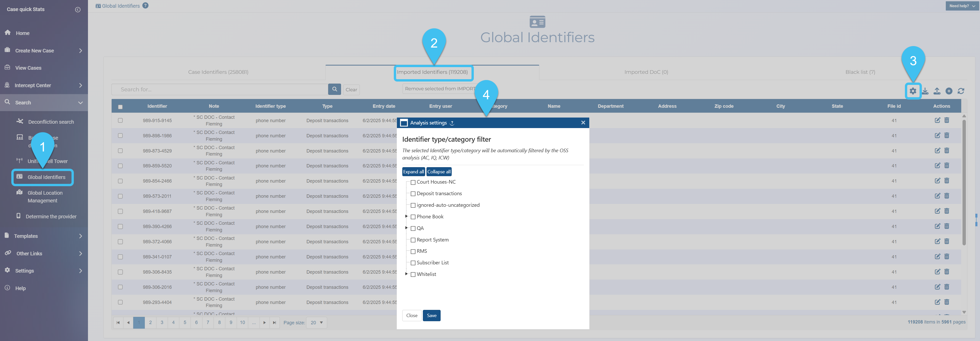Click the refresh icon in toolbar
Screen dimensions: 980x341
pos(961,91)
